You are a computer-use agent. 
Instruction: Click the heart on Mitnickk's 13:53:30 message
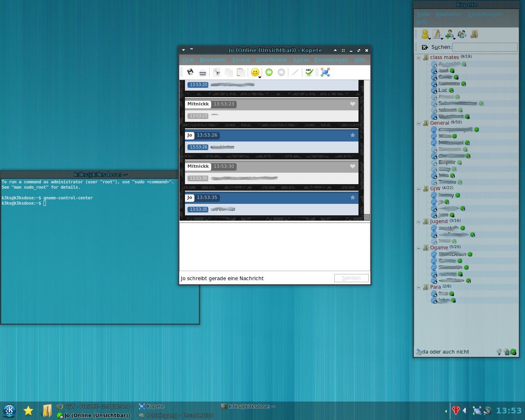point(353,166)
